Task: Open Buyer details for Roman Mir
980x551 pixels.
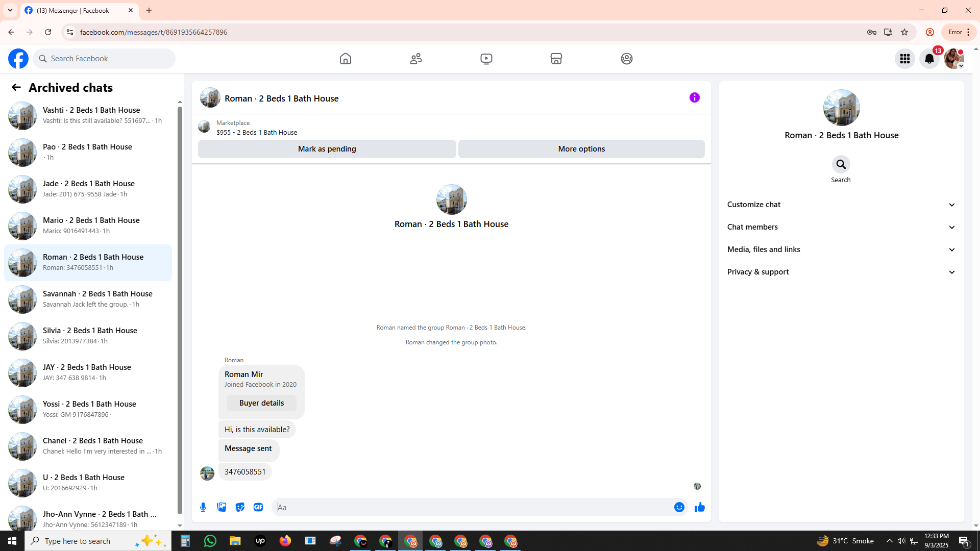Action: (261, 403)
